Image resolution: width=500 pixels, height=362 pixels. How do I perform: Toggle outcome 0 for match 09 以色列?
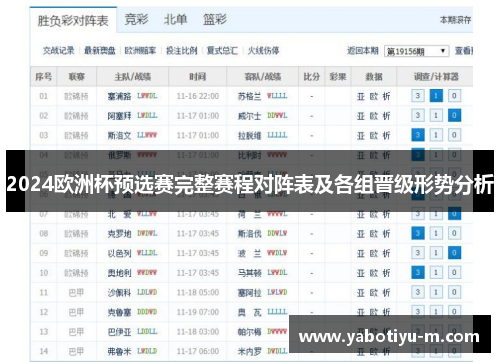454,253
